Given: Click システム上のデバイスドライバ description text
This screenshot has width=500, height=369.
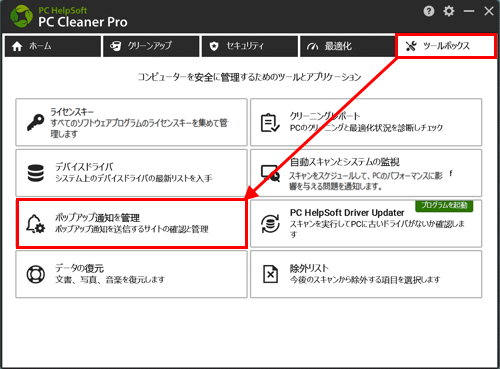Looking at the screenshot, I should pos(133,178).
